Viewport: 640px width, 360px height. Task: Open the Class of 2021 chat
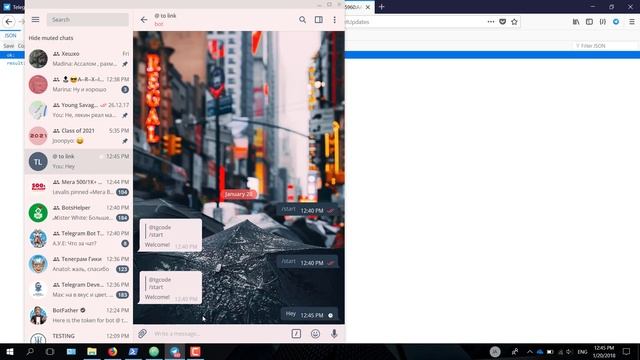click(79, 136)
